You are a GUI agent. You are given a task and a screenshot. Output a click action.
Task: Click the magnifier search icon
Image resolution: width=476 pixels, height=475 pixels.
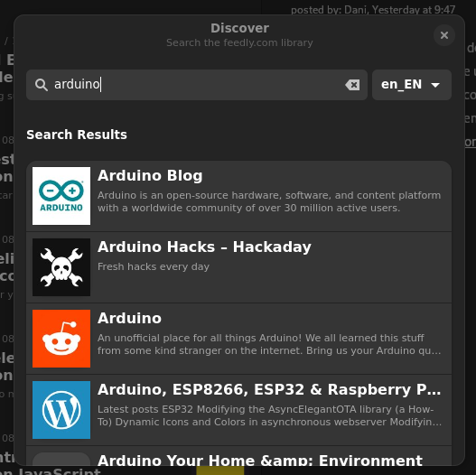42,85
